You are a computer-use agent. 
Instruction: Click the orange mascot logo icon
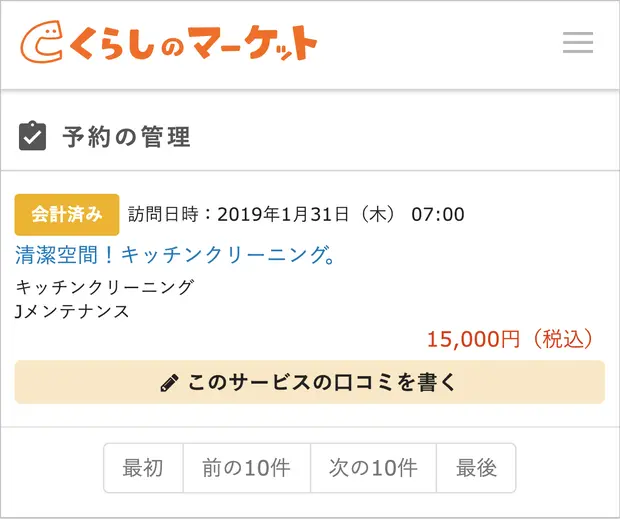pos(42,43)
